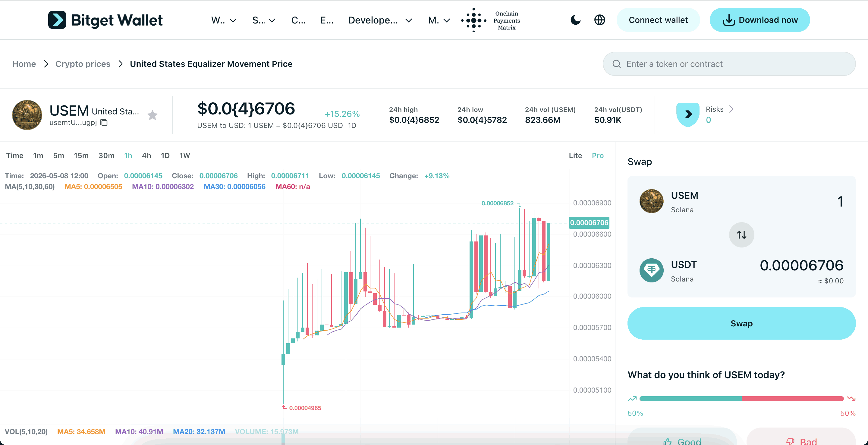Copy the usemtU...ugpj contract address
This screenshot has width=868, height=445.
pyautogui.click(x=104, y=123)
